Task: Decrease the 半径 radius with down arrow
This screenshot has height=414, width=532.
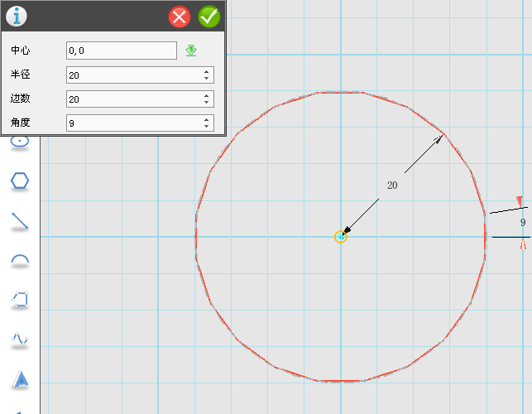Action: (206, 79)
